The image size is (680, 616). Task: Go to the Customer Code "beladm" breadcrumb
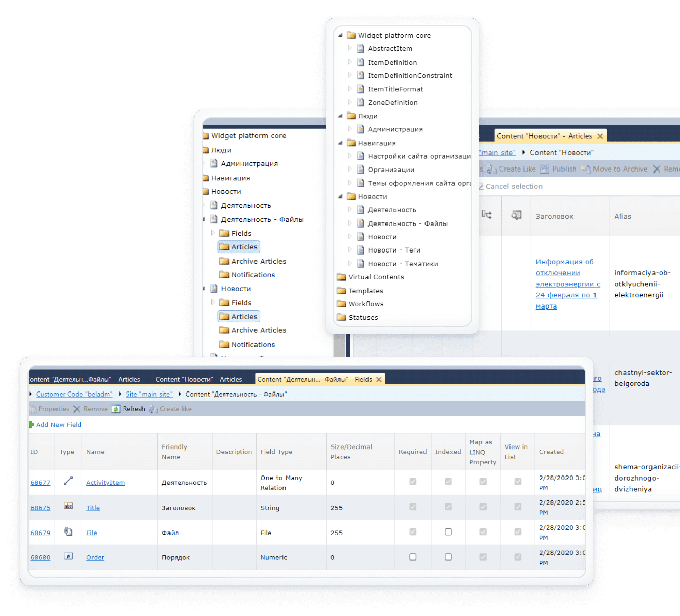[x=74, y=394]
